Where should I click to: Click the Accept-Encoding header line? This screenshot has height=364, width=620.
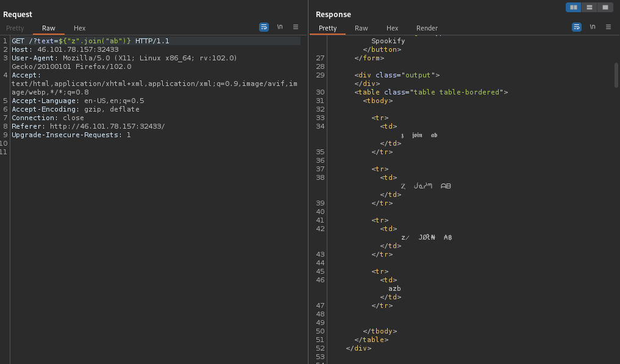76,109
